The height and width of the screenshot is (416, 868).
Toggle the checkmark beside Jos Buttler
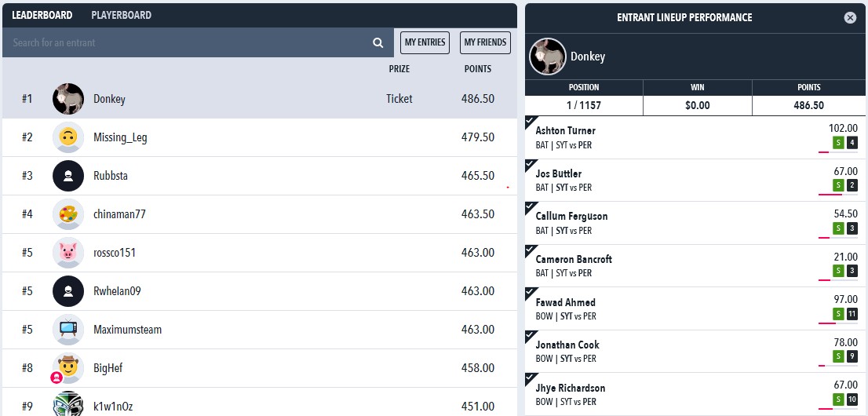point(531,165)
